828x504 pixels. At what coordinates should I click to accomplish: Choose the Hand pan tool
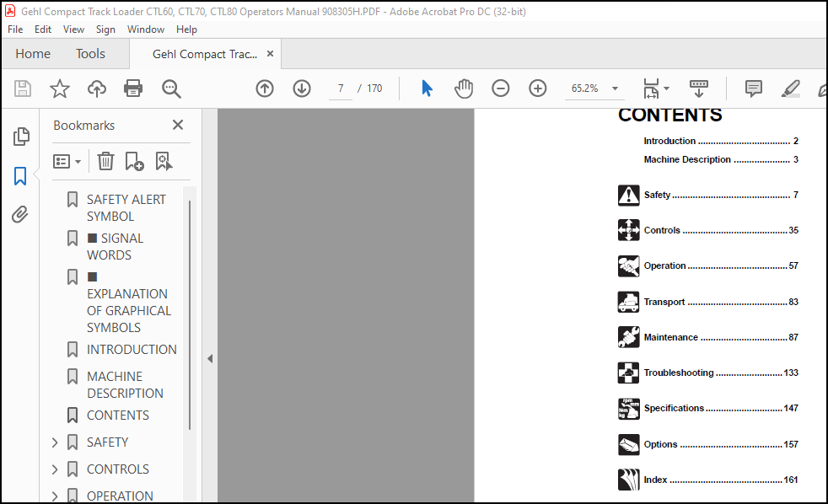464,88
